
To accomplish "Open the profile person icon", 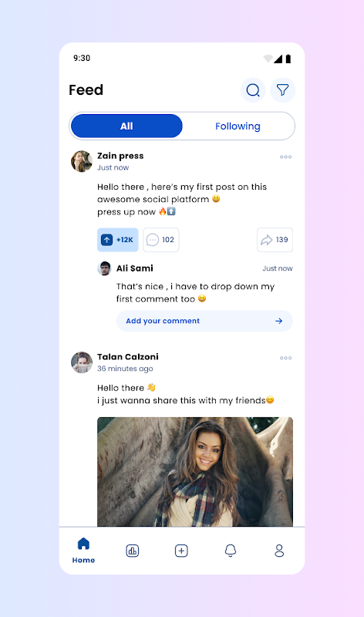I will pos(279,551).
